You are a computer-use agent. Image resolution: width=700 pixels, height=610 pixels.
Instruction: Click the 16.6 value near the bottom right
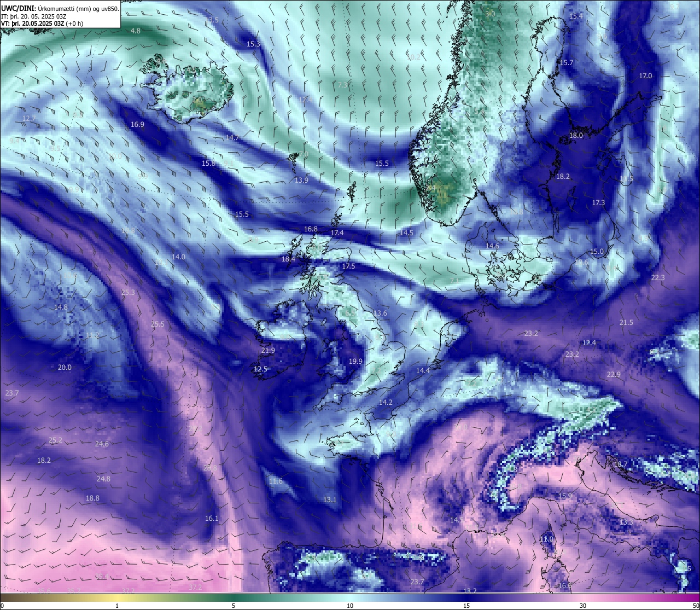click(x=565, y=585)
